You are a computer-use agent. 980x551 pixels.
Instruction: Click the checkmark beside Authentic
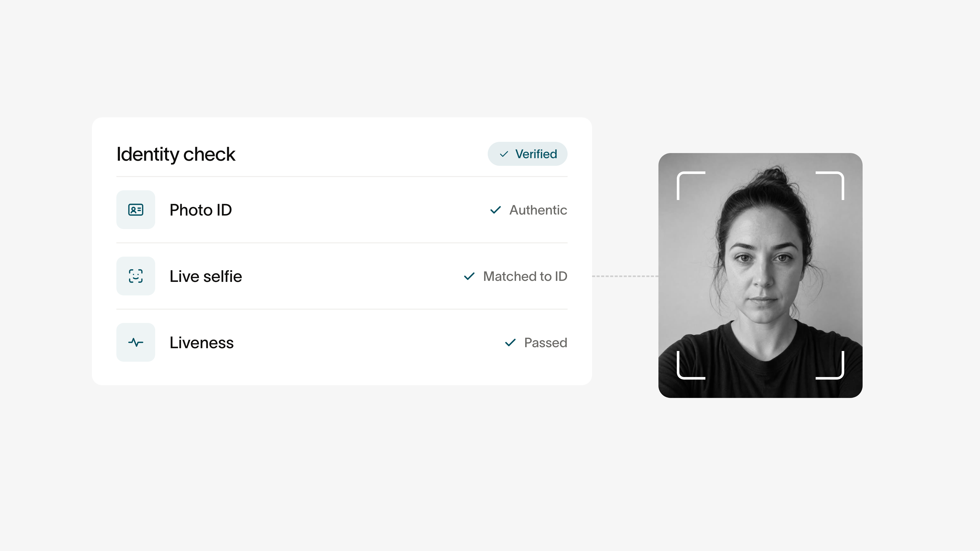tap(495, 210)
